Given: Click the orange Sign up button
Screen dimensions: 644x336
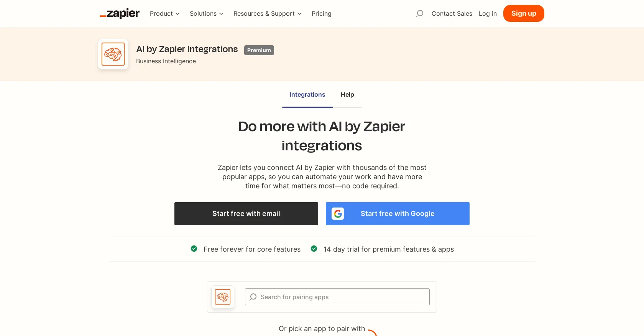Looking at the screenshot, I should (524, 13).
